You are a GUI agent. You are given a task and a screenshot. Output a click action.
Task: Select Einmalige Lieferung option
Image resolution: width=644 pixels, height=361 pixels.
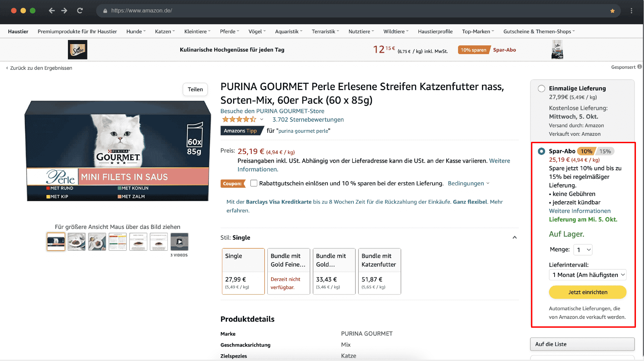(541, 88)
